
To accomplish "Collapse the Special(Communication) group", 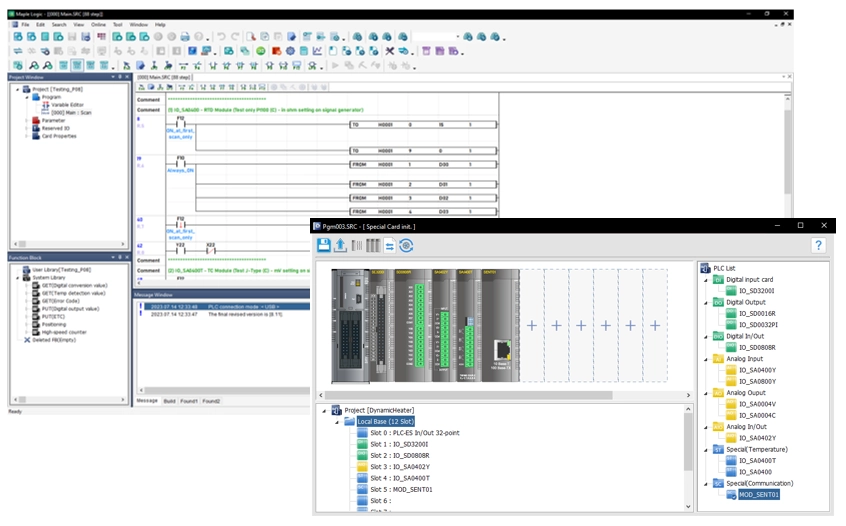I will pos(706,484).
